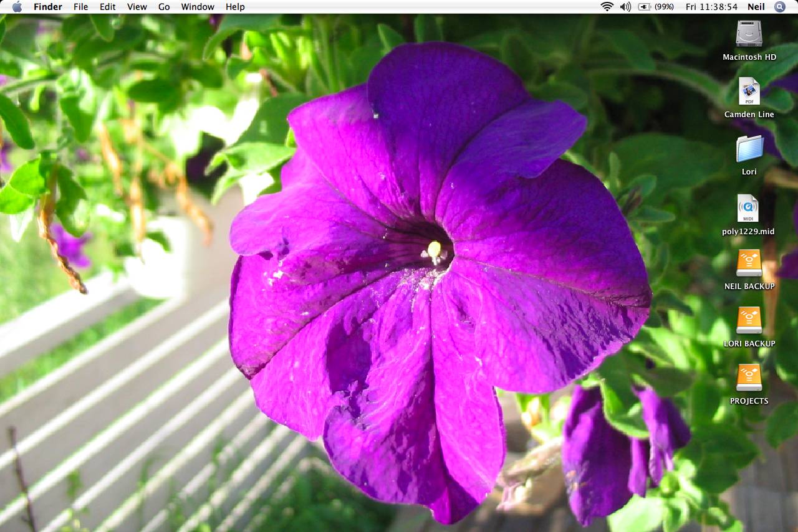Click the 99% battery percentage

pos(664,7)
